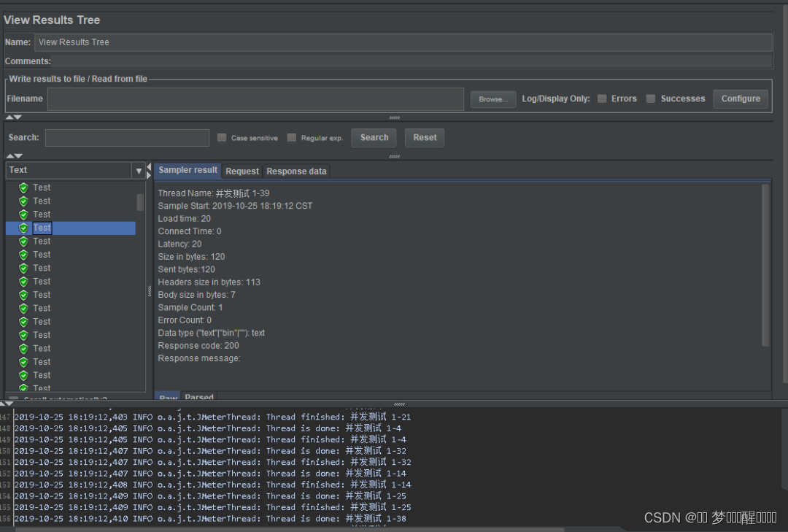Click the Reset button

coord(425,138)
